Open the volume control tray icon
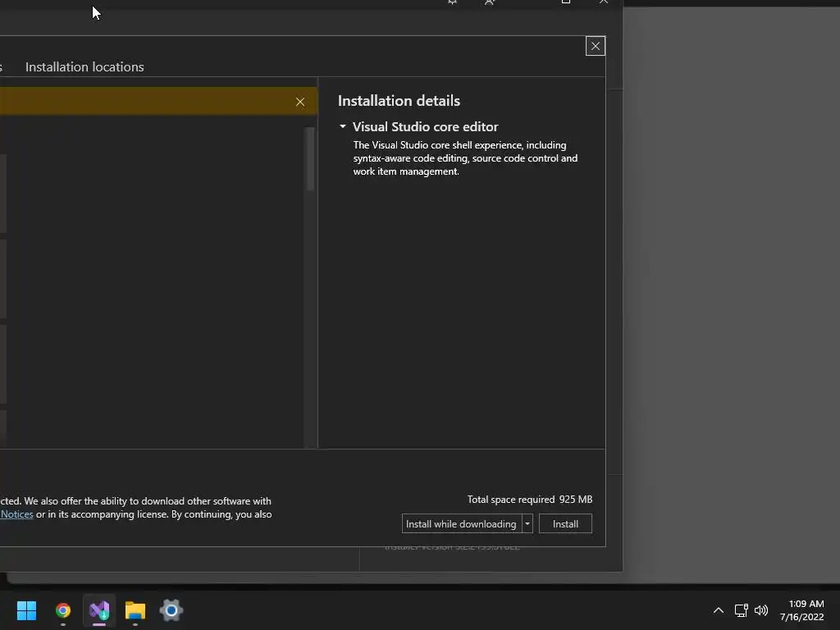This screenshot has width=840, height=630. (x=760, y=610)
